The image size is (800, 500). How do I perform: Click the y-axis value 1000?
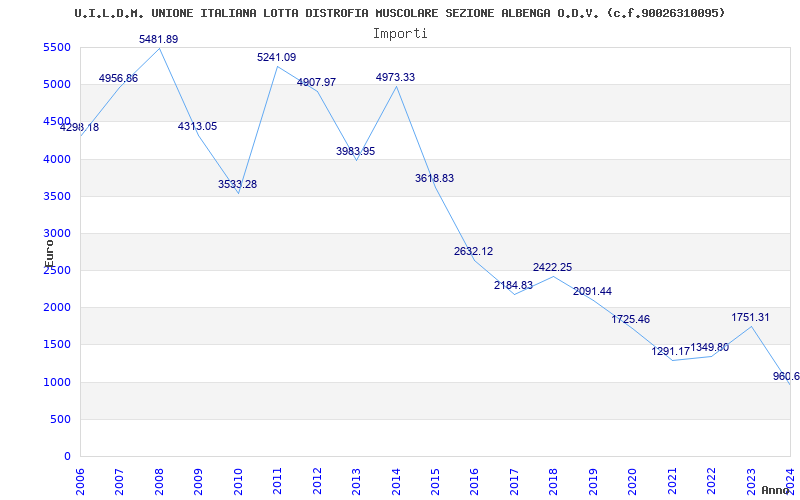pyautogui.click(x=57, y=382)
